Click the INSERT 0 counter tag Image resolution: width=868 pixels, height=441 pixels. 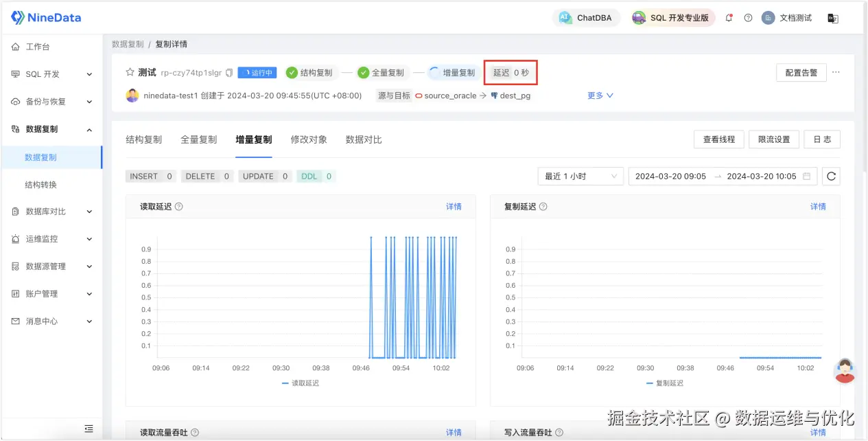click(151, 177)
